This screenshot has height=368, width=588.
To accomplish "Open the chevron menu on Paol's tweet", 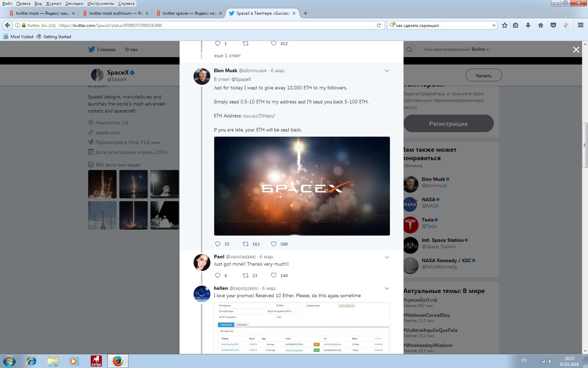I will click(x=387, y=257).
